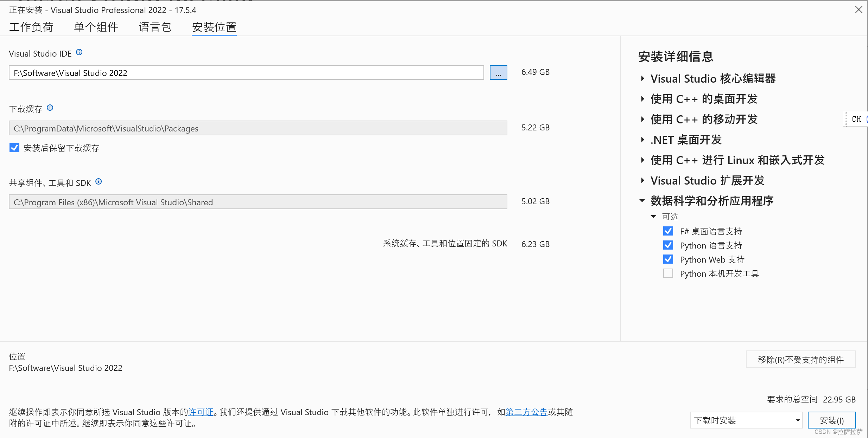Collapse 数据科学和分析应用程序 section
Screen dimensions: 868x438
[642, 201]
